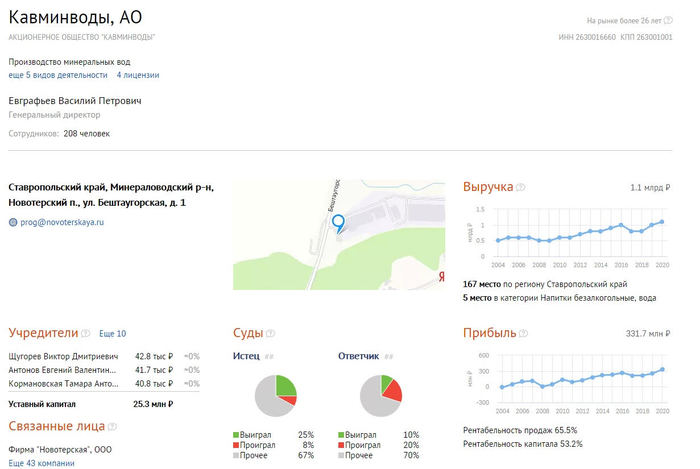The width and height of the screenshot is (700, 469).
Task: Click green slice of Истец pie chart
Action: (286, 386)
